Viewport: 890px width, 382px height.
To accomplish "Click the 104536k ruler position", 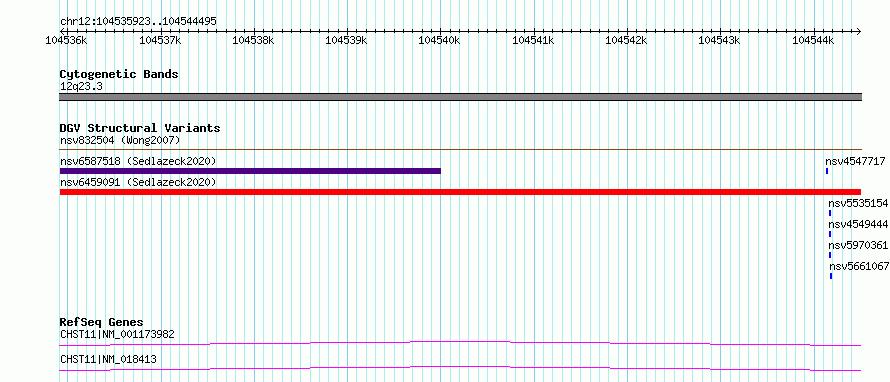I will [x=67, y=41].
